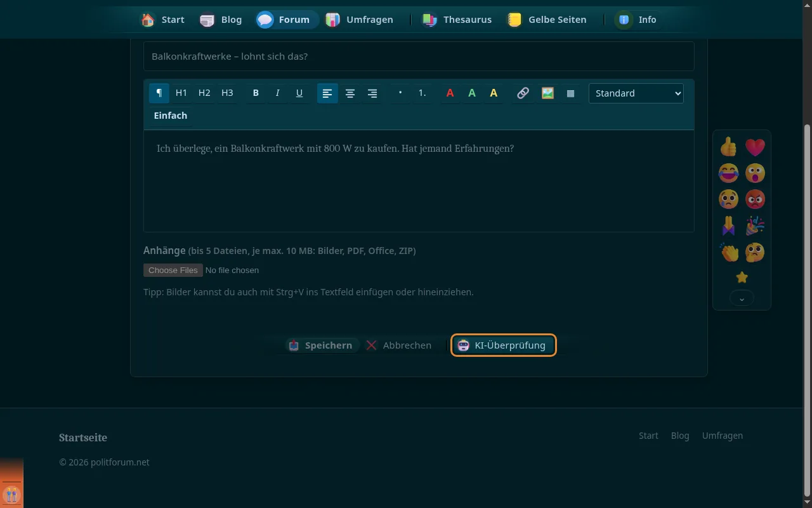This screenshot has height=508, width=812.
Task: Align text to the left
Action: 327,93
